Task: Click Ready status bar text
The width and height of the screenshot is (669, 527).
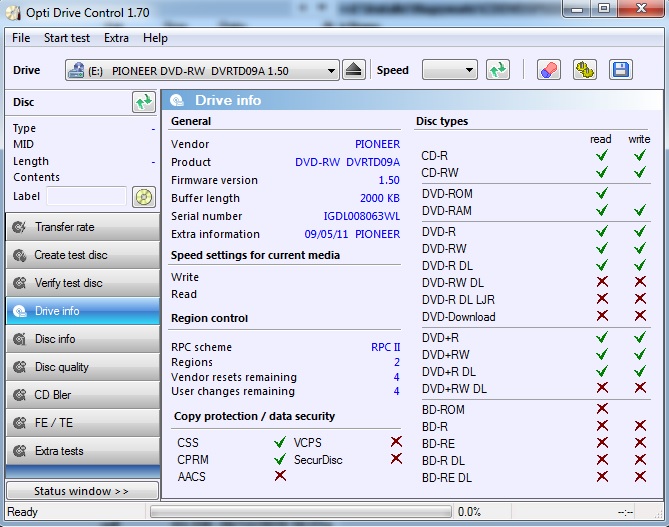Action: tap(23, 512)
